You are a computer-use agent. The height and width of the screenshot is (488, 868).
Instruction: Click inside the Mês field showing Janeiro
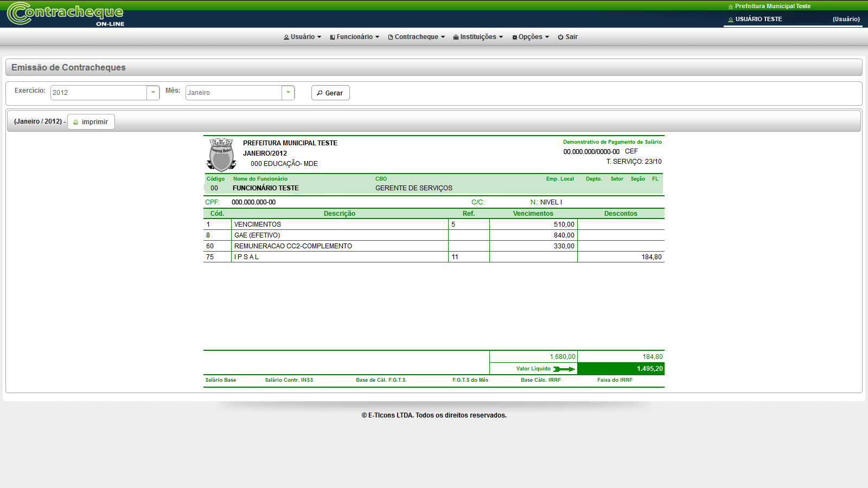point(233,93)
